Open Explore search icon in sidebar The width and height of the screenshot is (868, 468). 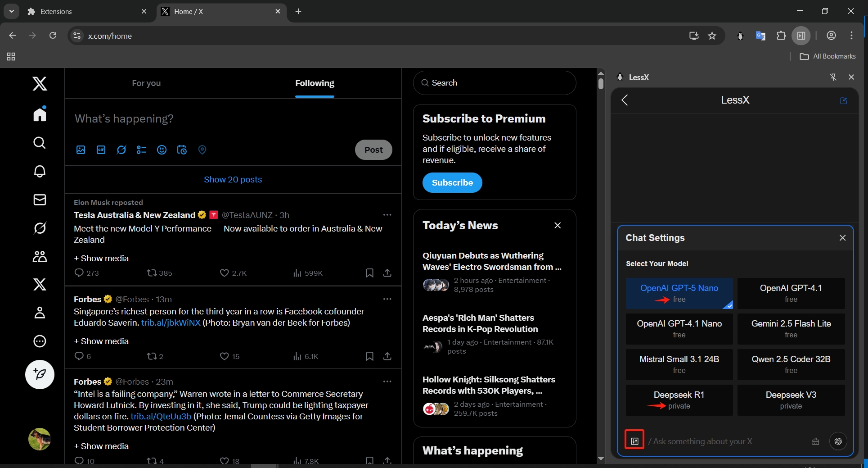point(40,143)
